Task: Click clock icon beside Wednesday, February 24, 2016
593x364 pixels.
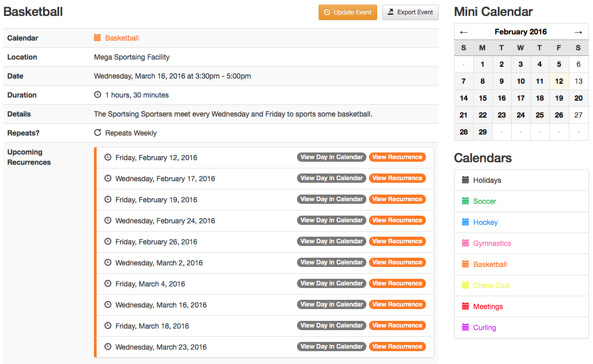Action: [108, 220]
